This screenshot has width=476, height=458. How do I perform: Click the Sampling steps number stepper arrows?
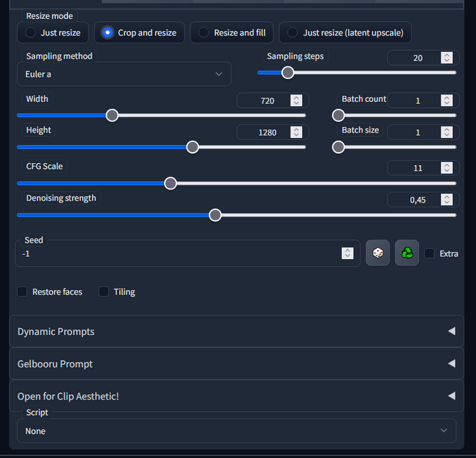[x=446, y=58]
